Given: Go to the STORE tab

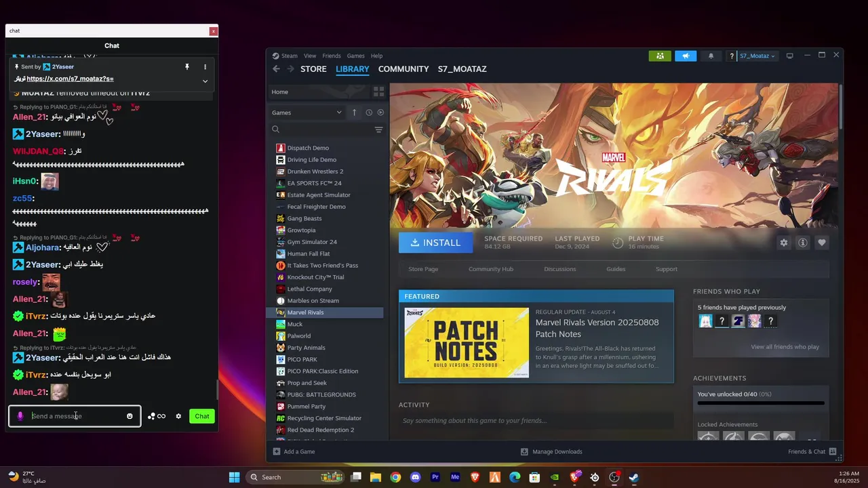Looking at the screenshot, I should tap(313, 69).
